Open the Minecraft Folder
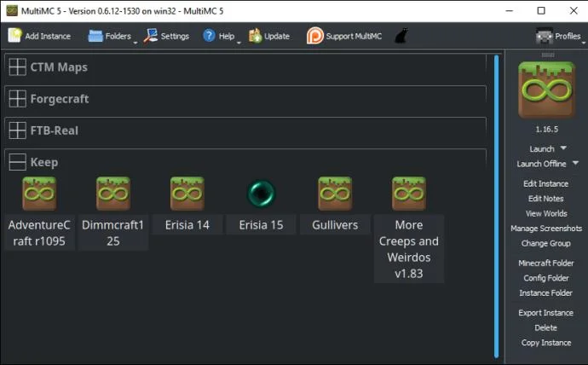 pos(546,263)
